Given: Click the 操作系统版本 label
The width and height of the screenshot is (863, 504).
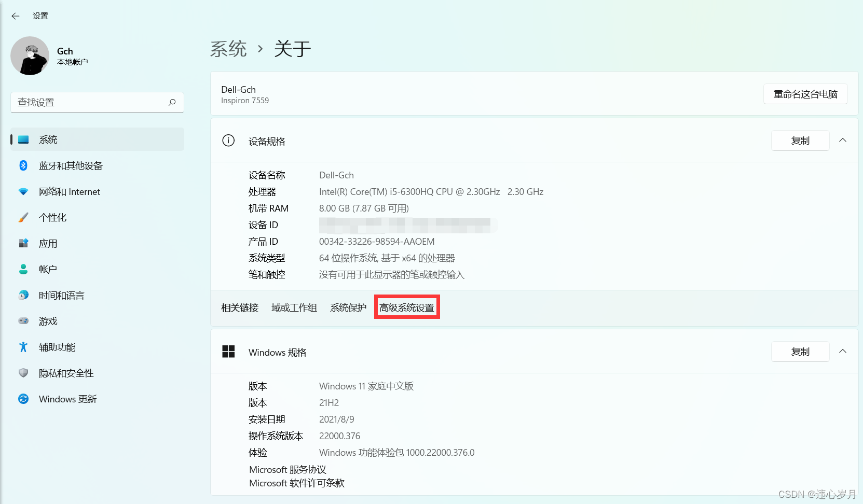Looking at the screenshot, I should [x=276, y=436].
